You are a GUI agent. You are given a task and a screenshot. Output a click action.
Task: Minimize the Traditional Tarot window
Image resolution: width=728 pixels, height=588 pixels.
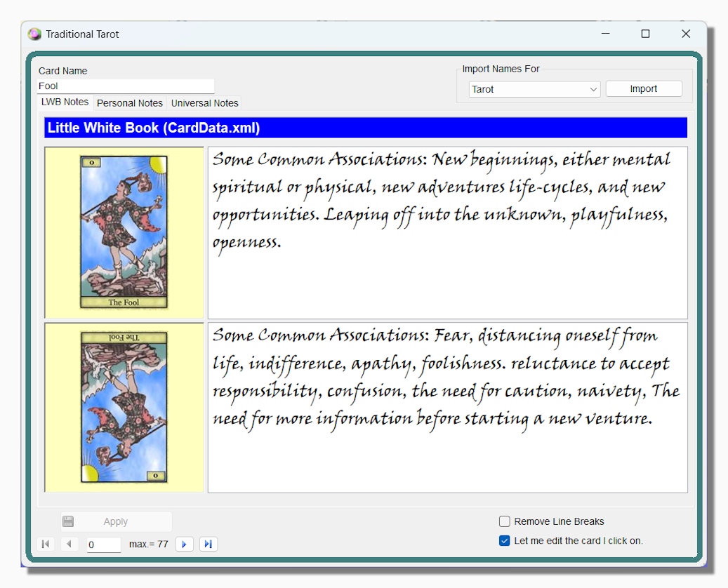click(x=605, y=34)
